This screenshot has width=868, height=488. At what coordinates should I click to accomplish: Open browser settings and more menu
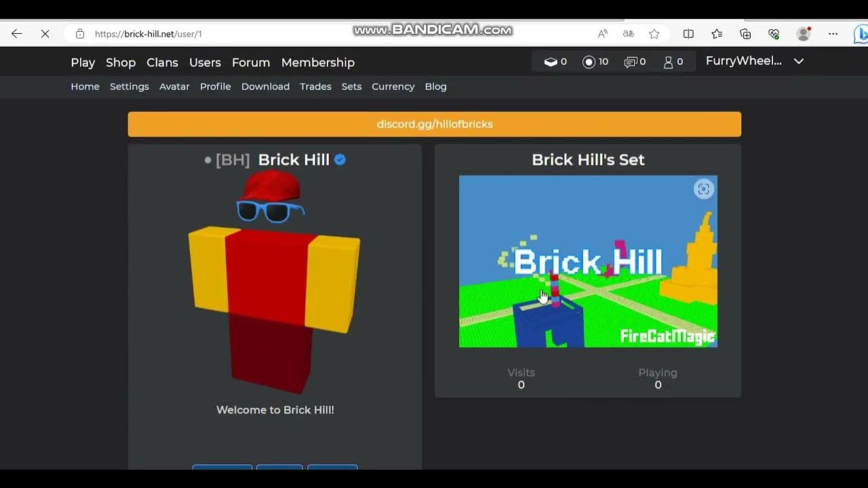[x=833, y=34]
